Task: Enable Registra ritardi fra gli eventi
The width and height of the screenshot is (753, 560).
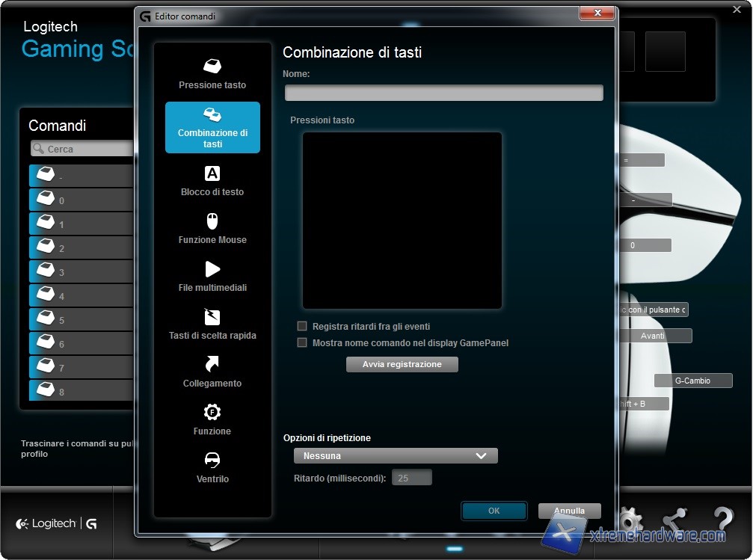Action: coord(302,326)
